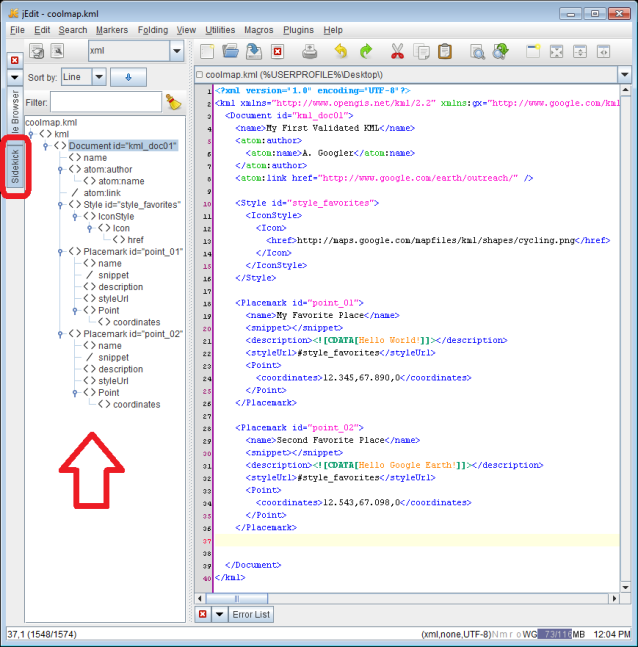Viewport: 638px width, 647px height.
Task: Toggle the sort direction arrow button
Action: pyautogui.click(x=127, y=77)
